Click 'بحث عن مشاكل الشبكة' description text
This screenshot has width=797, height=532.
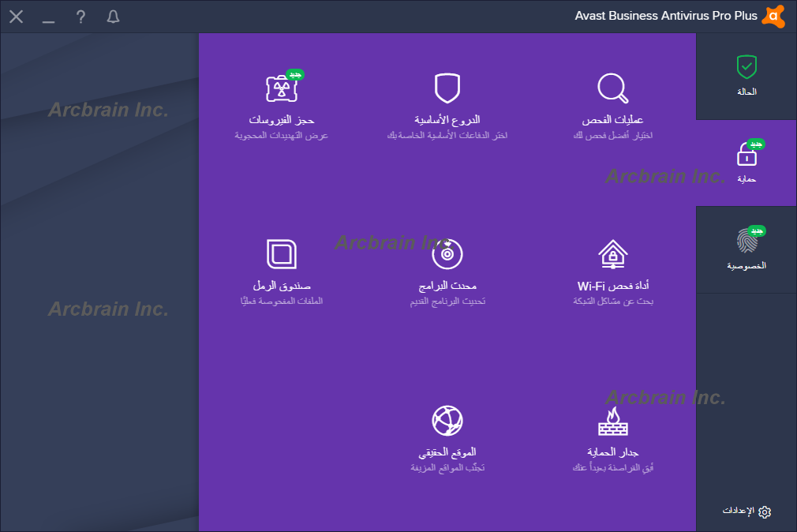coord(613,301)
